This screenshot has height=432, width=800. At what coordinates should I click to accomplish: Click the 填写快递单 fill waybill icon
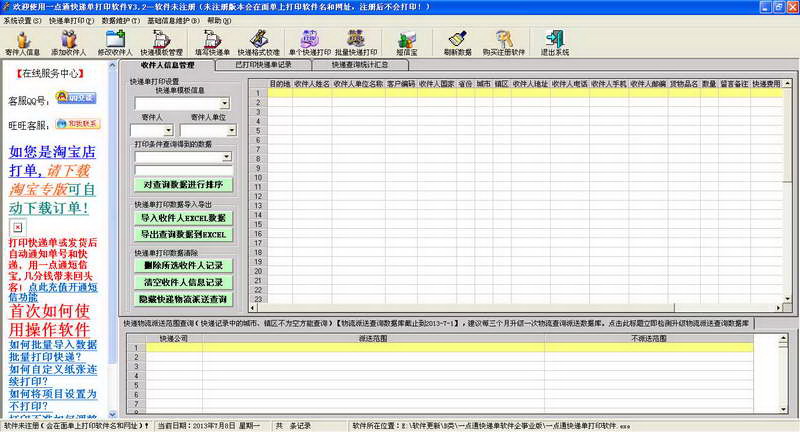pyautogui.click(x=212, y=43)
